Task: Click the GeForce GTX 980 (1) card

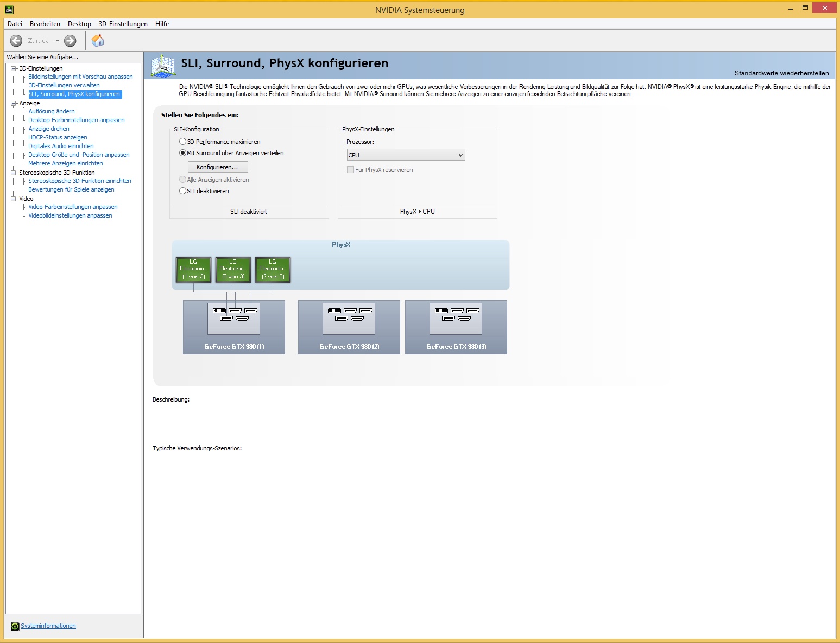Action: tap(234, 327)
